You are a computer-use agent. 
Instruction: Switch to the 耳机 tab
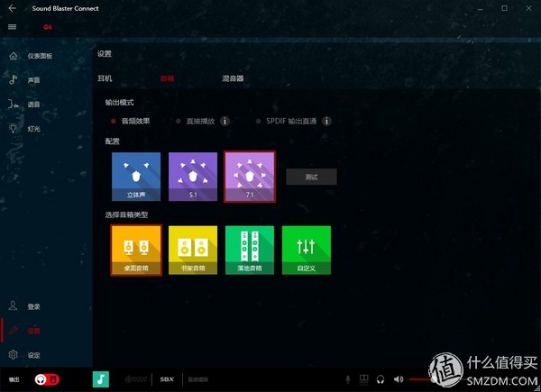[105, 78]
